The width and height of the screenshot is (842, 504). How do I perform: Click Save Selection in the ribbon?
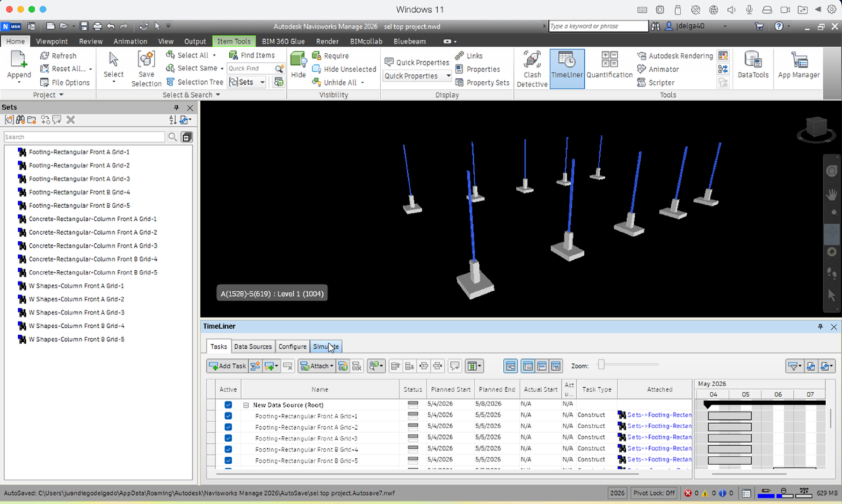coord(146,69)
